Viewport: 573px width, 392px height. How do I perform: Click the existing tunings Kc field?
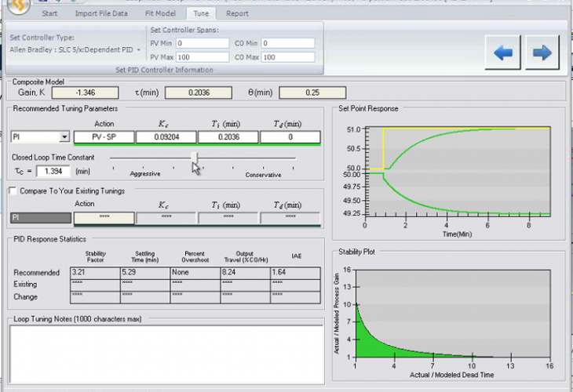click(x=166, y=218)
